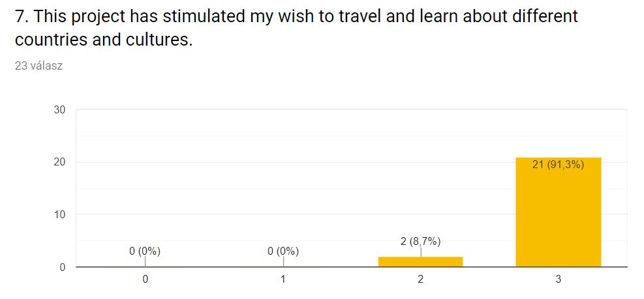Click x-axis label 0
Viewport: 644px width, 299px height.
click(x=145, y=279)
